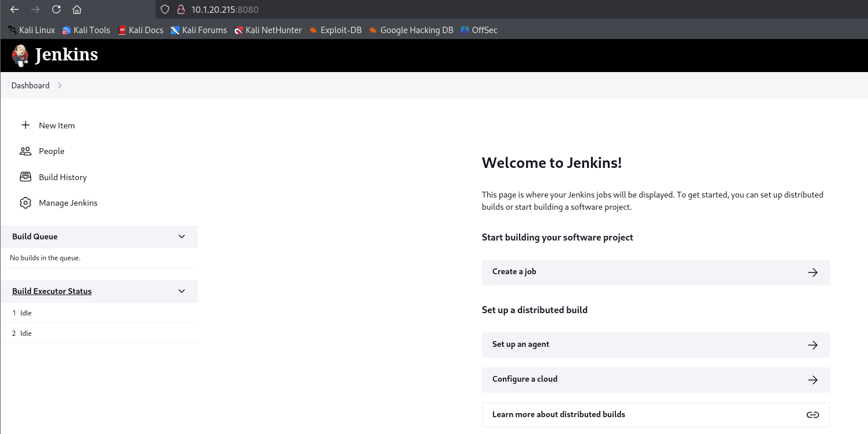Open the Kali Tools bookmark

coord(86,30)
